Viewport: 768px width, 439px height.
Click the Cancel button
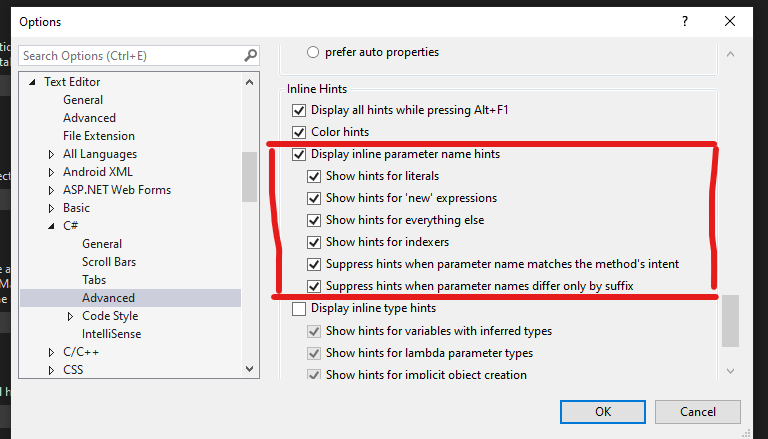[697, 412]
